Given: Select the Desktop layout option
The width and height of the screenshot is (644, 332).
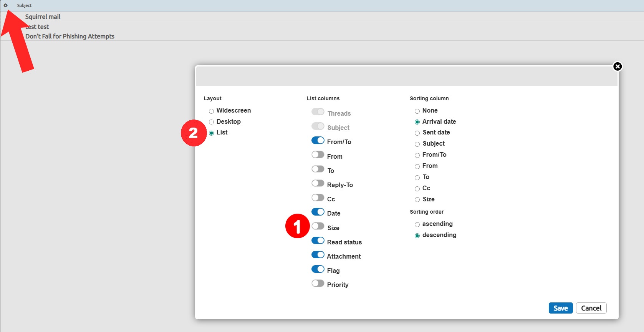Looking at the screenshot, I should click(x=211, y=122).
